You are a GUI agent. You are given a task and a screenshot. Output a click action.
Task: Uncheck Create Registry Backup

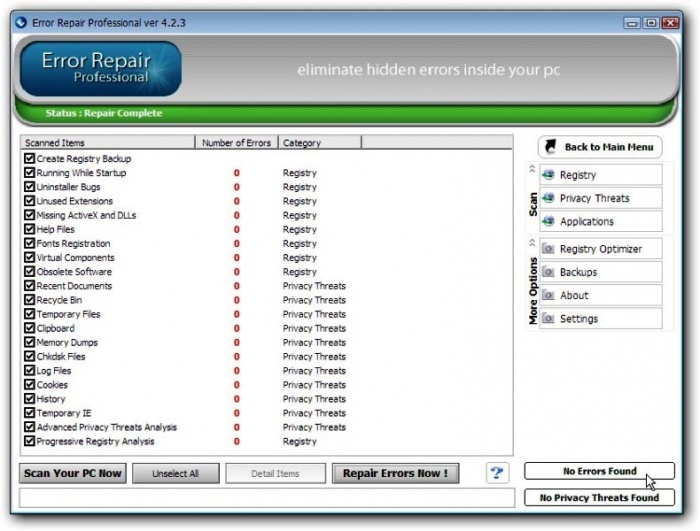coord(29,158)
